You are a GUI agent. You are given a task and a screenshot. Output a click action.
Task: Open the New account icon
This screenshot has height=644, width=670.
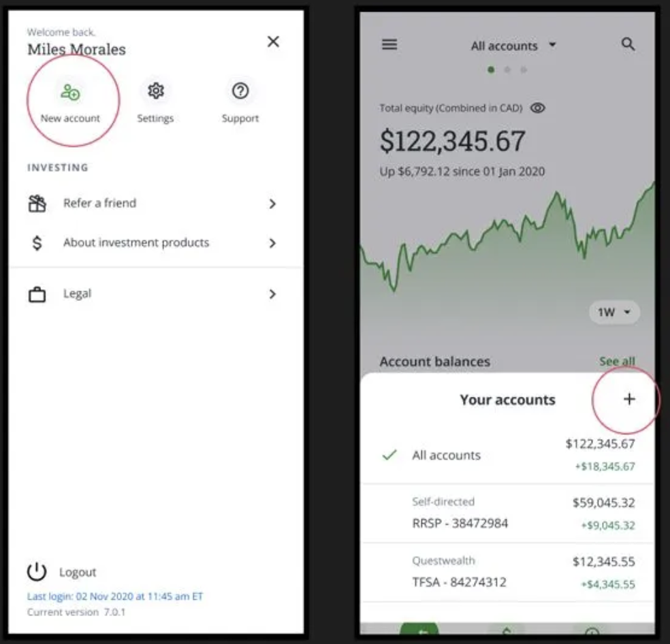(x=68, y=92)
